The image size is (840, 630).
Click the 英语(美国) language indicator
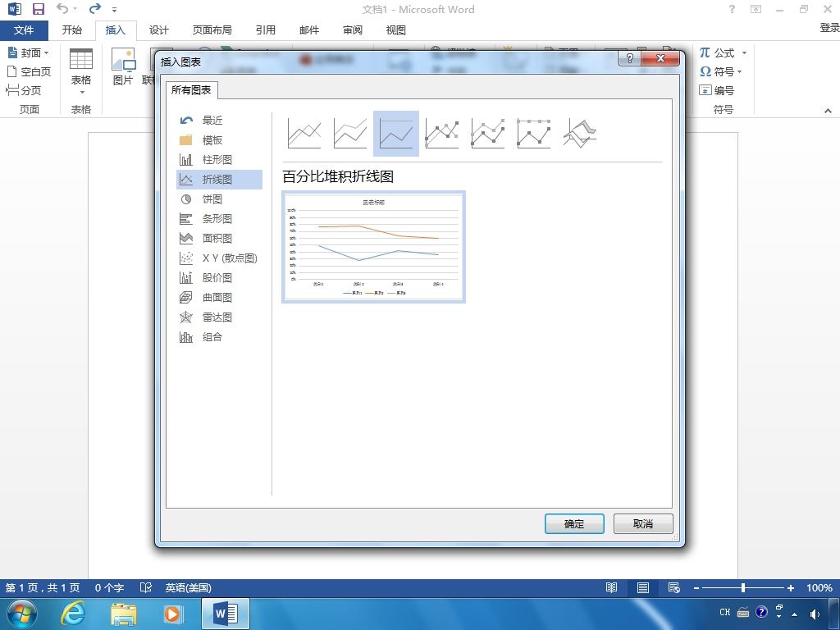tap(188, 587)
